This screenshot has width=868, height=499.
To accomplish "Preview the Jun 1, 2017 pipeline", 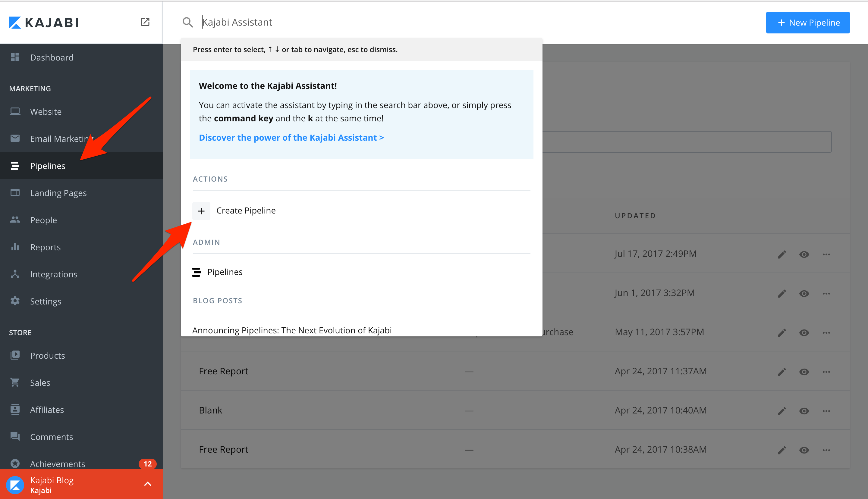I will coord(804,293).
